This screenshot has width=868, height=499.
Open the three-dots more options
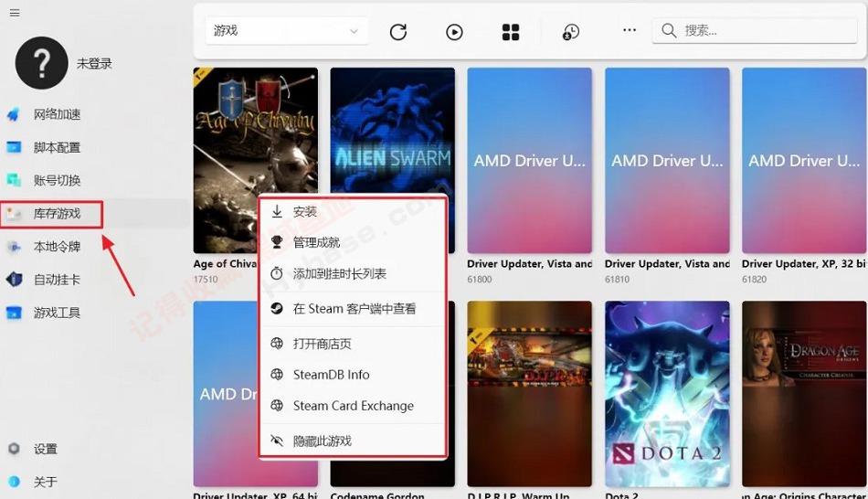[x=630, y=30]
